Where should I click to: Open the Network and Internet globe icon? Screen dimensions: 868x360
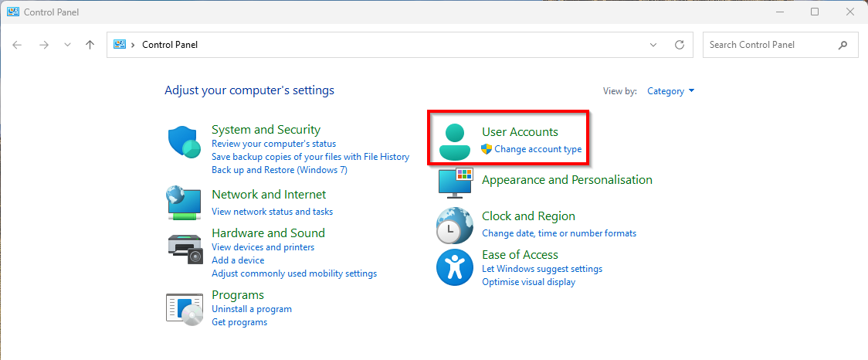pos(184,203)
